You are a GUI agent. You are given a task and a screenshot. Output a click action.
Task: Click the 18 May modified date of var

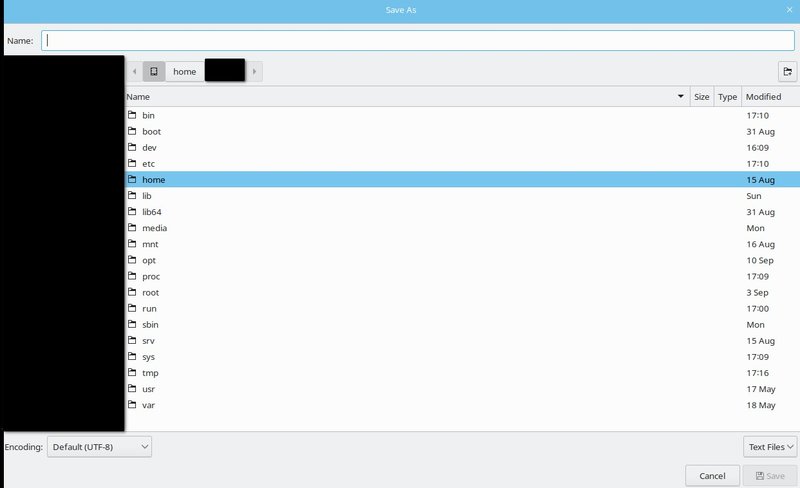pos(761,405)
